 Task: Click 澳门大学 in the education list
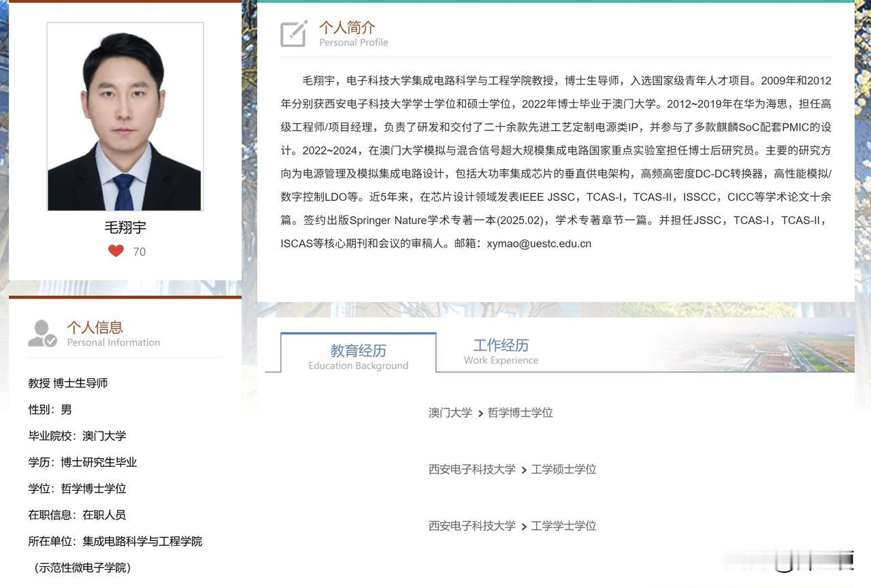point(450,413)
